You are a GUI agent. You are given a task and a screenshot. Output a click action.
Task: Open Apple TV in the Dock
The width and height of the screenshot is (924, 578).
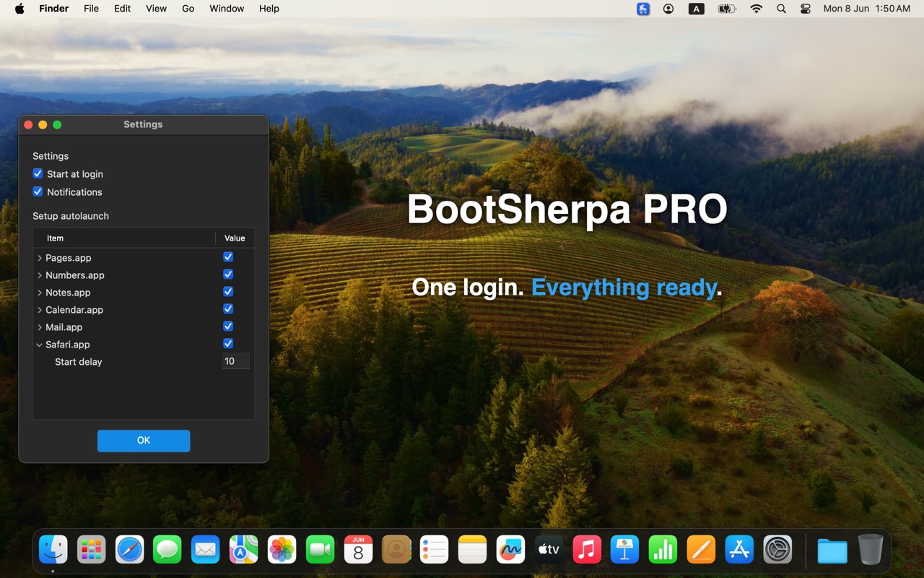(x=549, y=550)
